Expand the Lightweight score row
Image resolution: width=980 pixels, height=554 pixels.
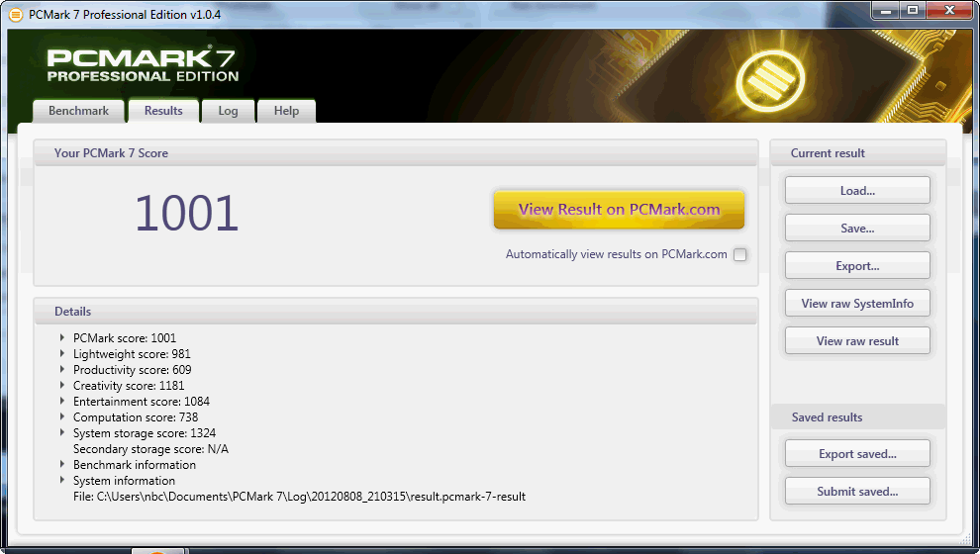click(x=62, y=353)
